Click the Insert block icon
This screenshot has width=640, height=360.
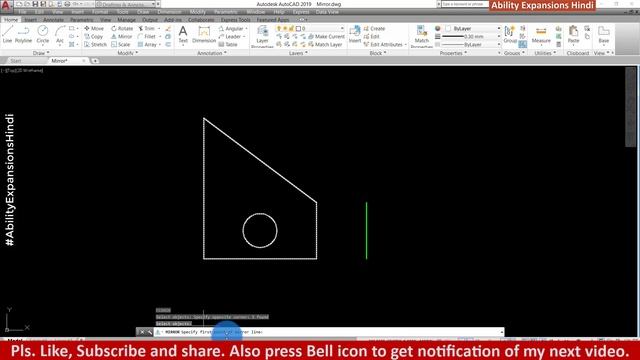(x=355, y=34)
